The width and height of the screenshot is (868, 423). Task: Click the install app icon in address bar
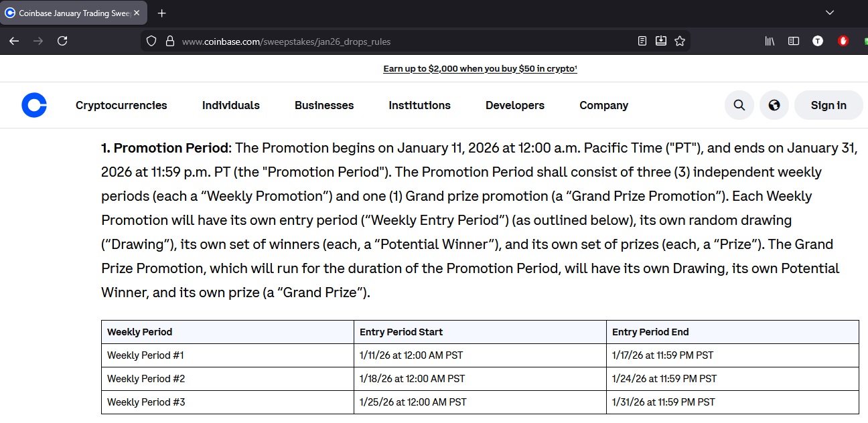click(x=661, y=41)
